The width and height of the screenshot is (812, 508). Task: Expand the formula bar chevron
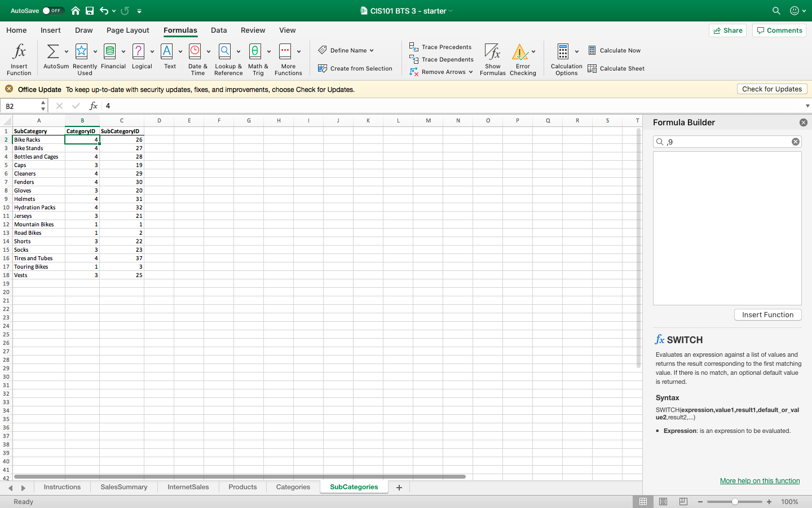[807, 106]
